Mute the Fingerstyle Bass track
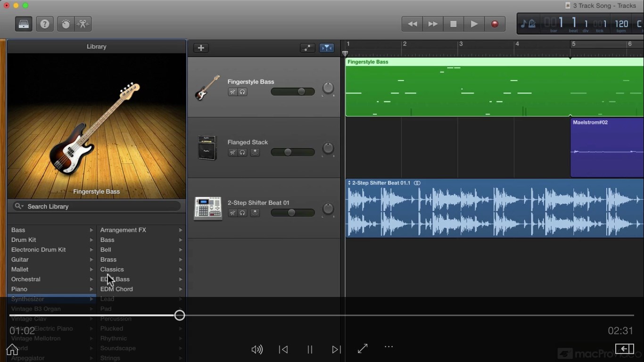Image resolution: width=644 pixels, height=362 pixels. point(232,92)
